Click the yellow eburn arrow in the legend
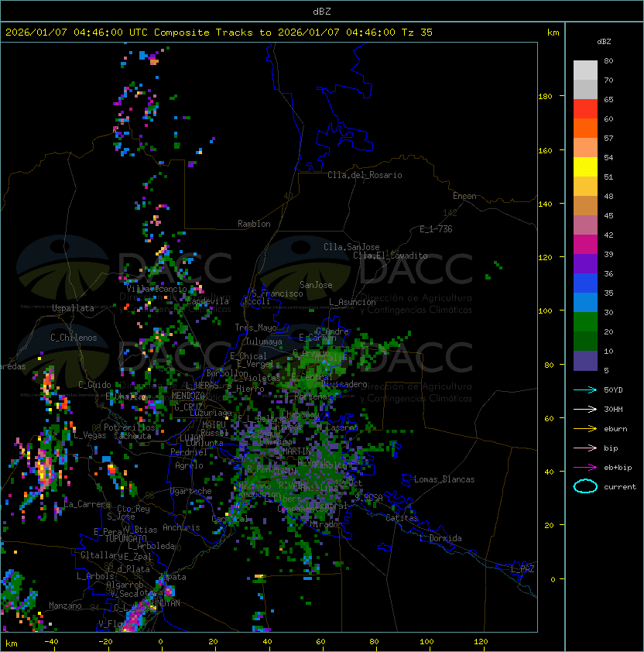Image resolution: width=644 pixels, height=652 pixels. pyautogui.click(x=585, y=429)
